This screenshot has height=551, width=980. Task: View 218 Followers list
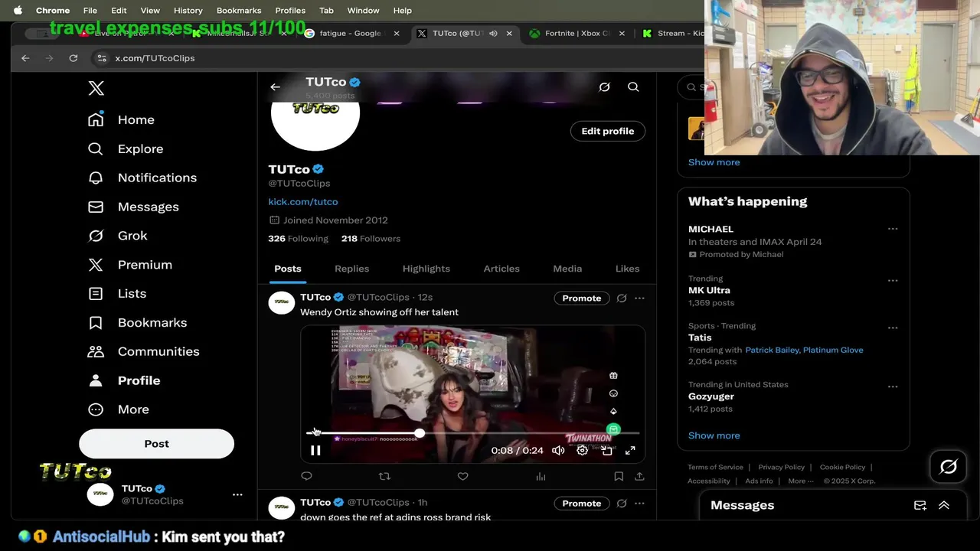coord(371,239)
